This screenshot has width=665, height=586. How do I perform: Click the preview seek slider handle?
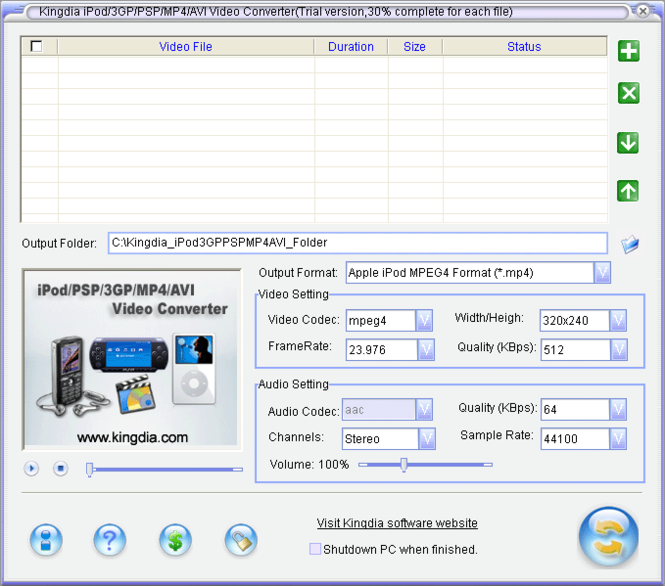(x=89, y=469)
